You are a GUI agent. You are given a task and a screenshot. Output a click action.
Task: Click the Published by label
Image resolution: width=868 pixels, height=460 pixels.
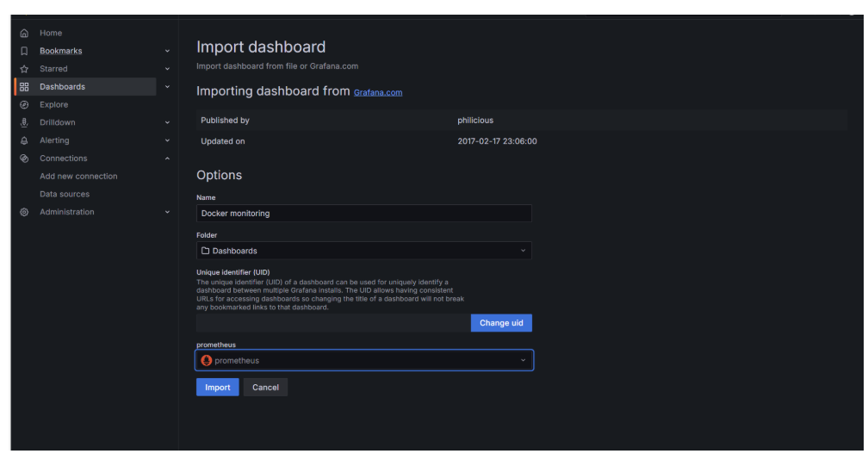click(x=225, y=120)
